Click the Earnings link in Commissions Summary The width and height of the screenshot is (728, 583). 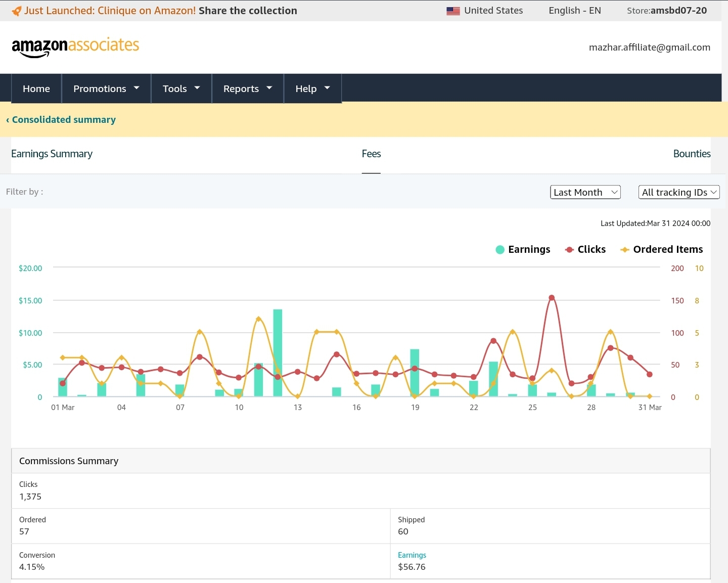412,555
